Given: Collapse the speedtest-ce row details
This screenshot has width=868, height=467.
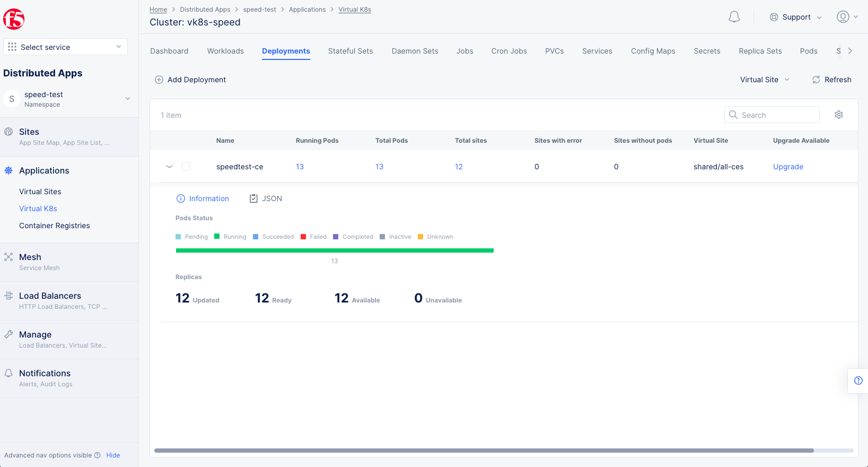Looking at the screenshot, I should (x=169, y=167).
